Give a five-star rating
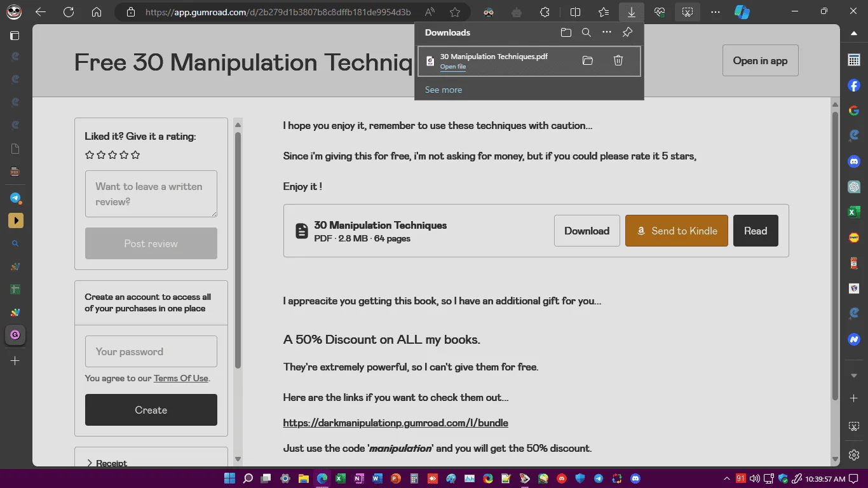Screen dimensions: 868x488 pos(135,154)
